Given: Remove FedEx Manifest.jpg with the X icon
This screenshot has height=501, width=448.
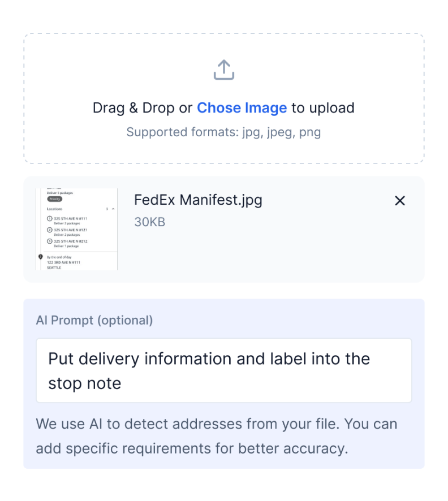Looking at the screenshot, I should (x=400, y=201).
